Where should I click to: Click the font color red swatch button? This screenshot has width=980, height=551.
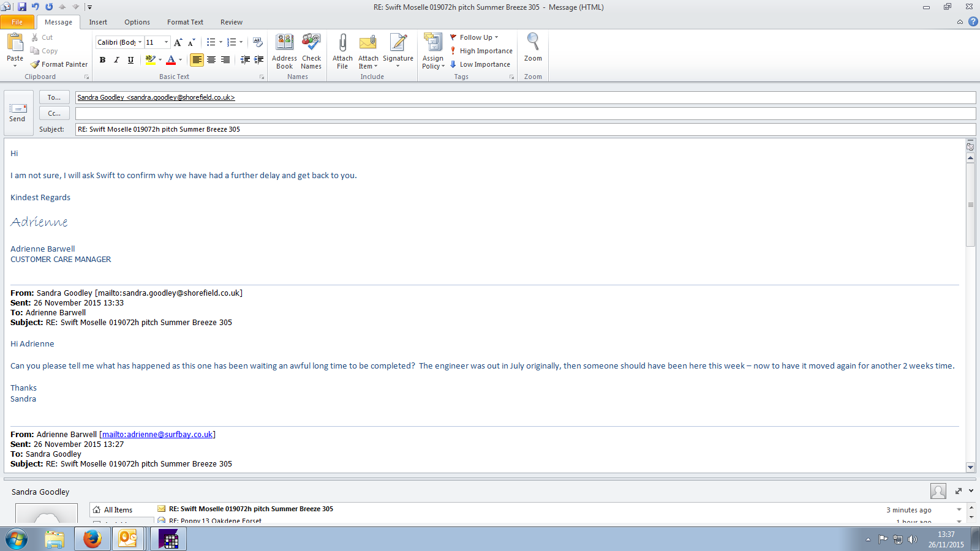click(171, 60)
